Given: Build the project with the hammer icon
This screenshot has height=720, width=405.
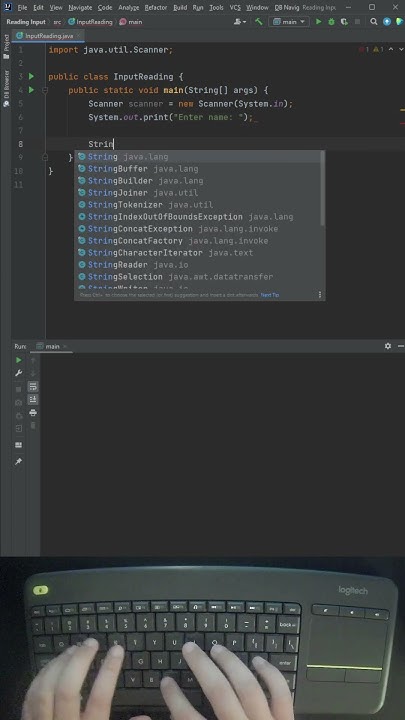Looking at the screenshot, I should pos(259,22).
